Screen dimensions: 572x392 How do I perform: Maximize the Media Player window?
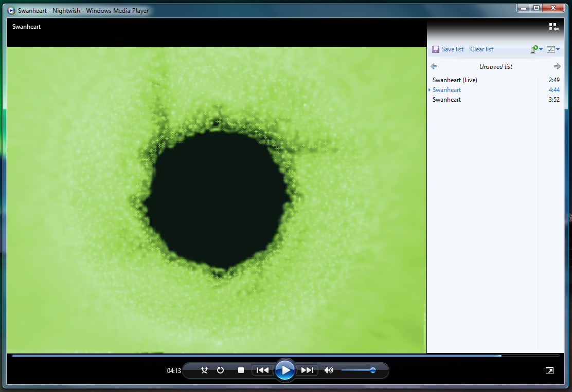tap(536, 8)
